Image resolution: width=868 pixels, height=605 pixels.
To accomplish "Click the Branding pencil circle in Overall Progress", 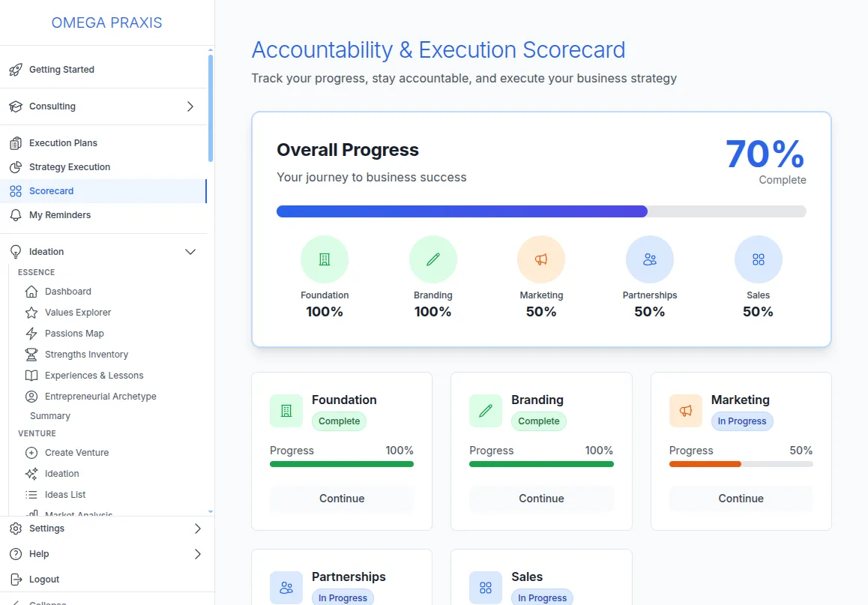I will (x=433, y=259).
